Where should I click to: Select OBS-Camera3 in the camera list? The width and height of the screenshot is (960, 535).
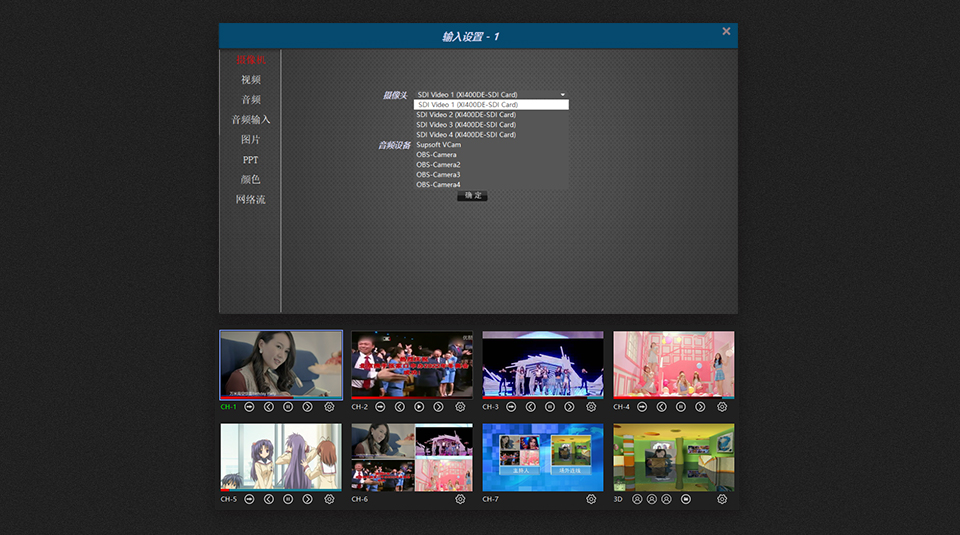(x=438, y=175)
